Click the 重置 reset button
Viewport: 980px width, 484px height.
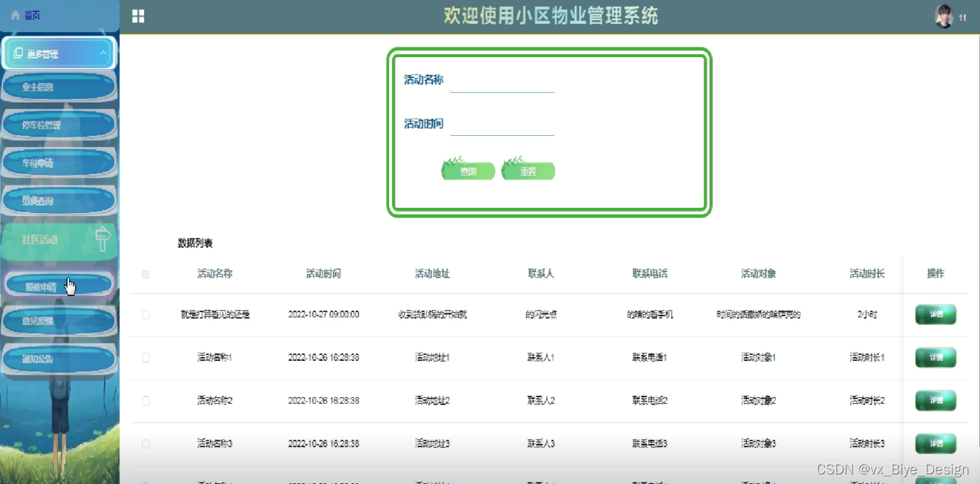[x=528, y=170]
